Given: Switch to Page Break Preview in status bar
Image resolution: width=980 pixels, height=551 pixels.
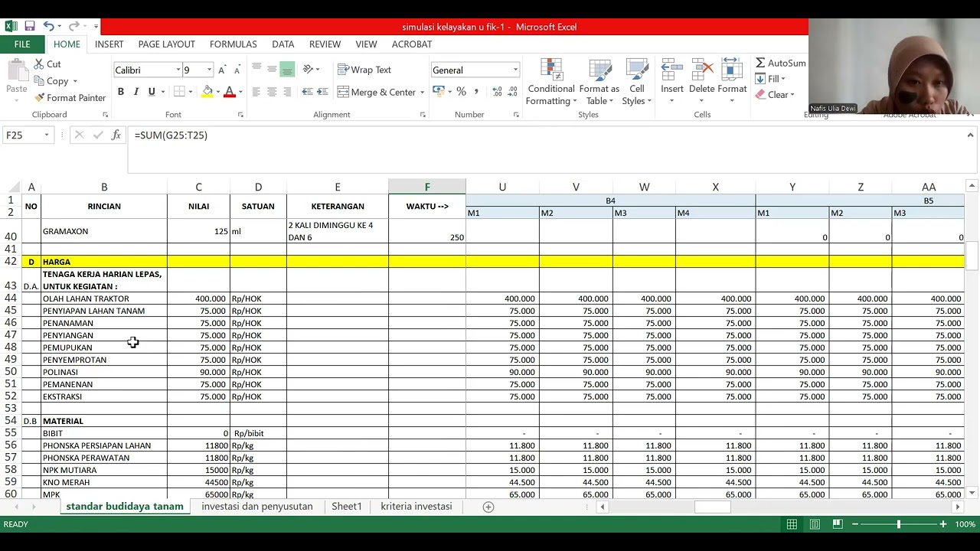Looking at the screenshot, I should (x=838, y=524).
